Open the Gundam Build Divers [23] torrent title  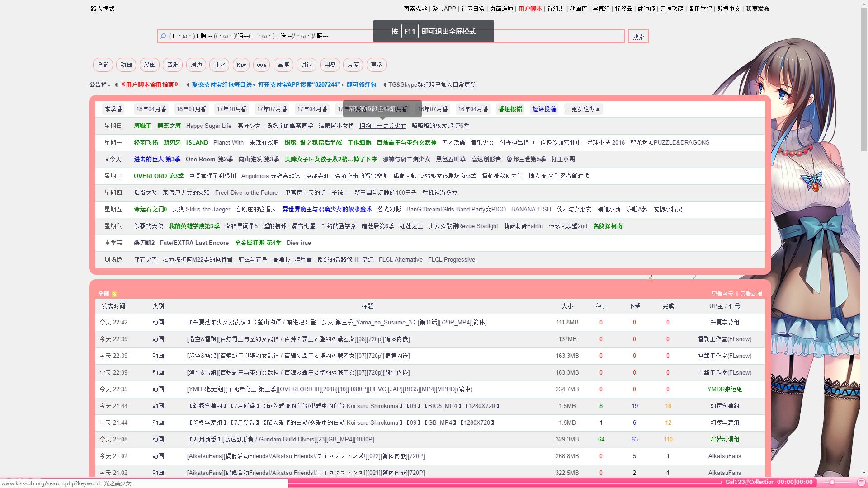pyautogui.click(x=280, y=439)
